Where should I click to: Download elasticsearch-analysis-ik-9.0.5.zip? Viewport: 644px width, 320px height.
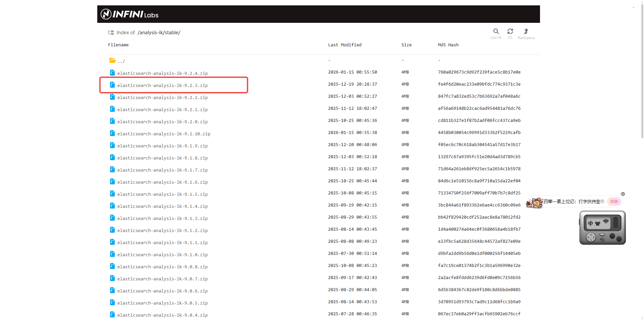[x=162, y=303]
